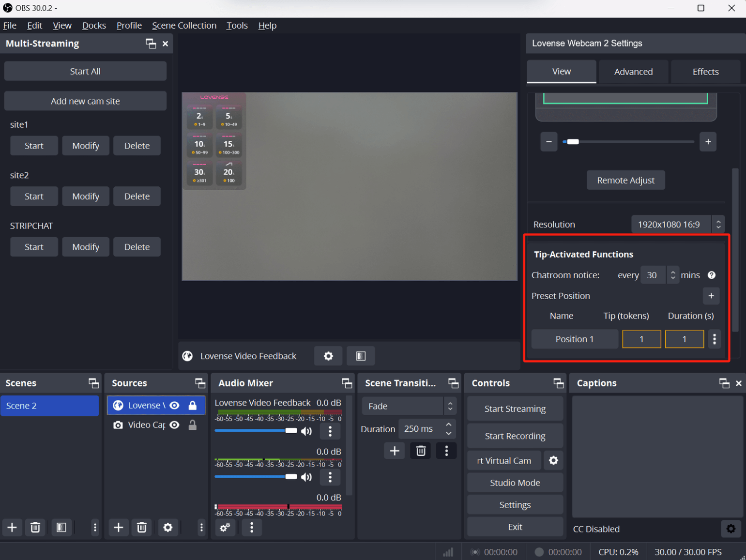Click the filters icon beside source properties
Screen dimensions: 746x560
(361, 356)
